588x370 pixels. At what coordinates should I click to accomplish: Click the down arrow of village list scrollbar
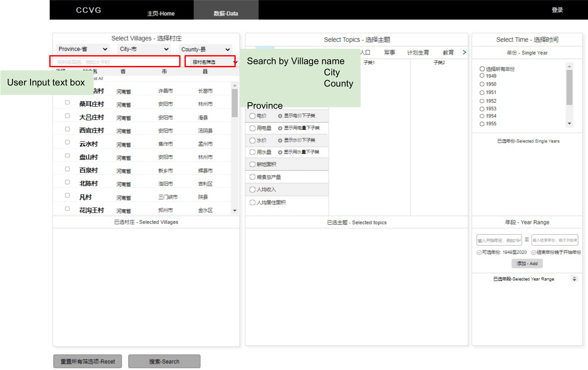coord(235,211)
